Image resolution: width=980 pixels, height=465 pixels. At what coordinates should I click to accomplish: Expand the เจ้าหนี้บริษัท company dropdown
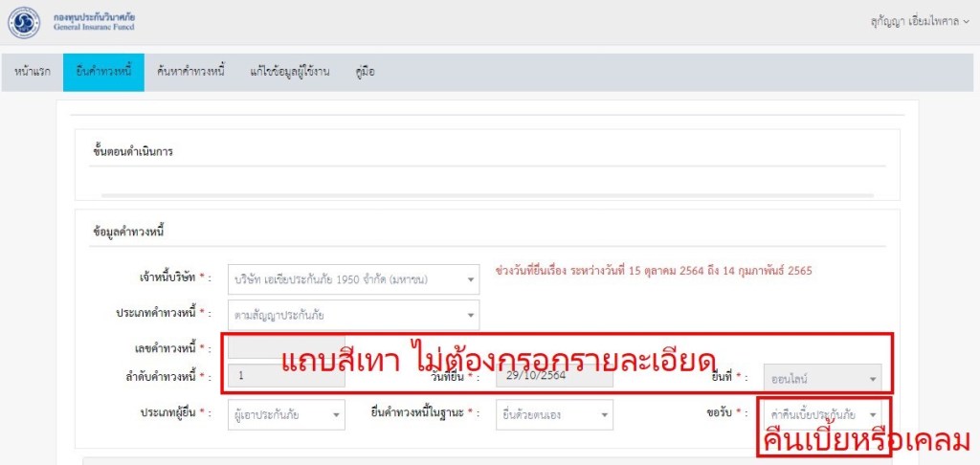(353, 279)
